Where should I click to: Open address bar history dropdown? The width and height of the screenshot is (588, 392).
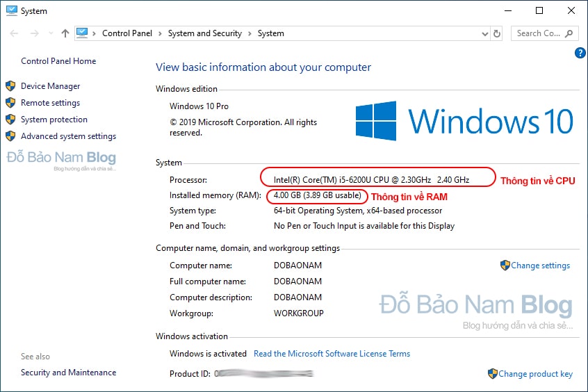pyautogui.click(x=485, y=34)
